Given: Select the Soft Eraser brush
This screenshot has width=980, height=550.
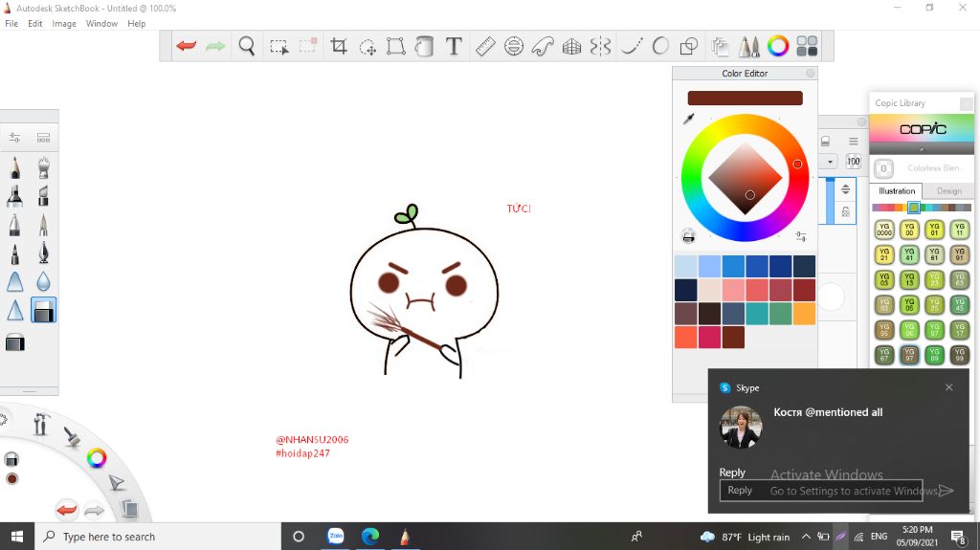Looking at the screenshot, I should (15, 343).
